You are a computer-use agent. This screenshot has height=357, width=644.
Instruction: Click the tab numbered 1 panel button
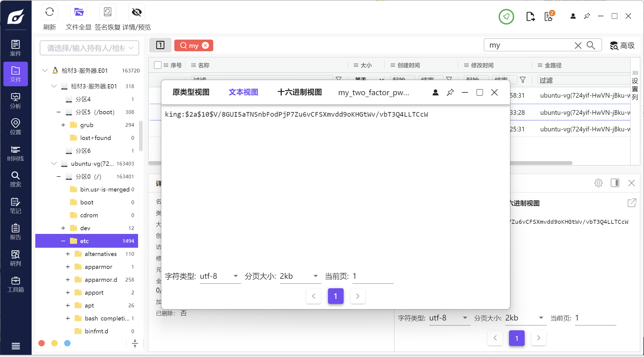(x=160, y=45)
